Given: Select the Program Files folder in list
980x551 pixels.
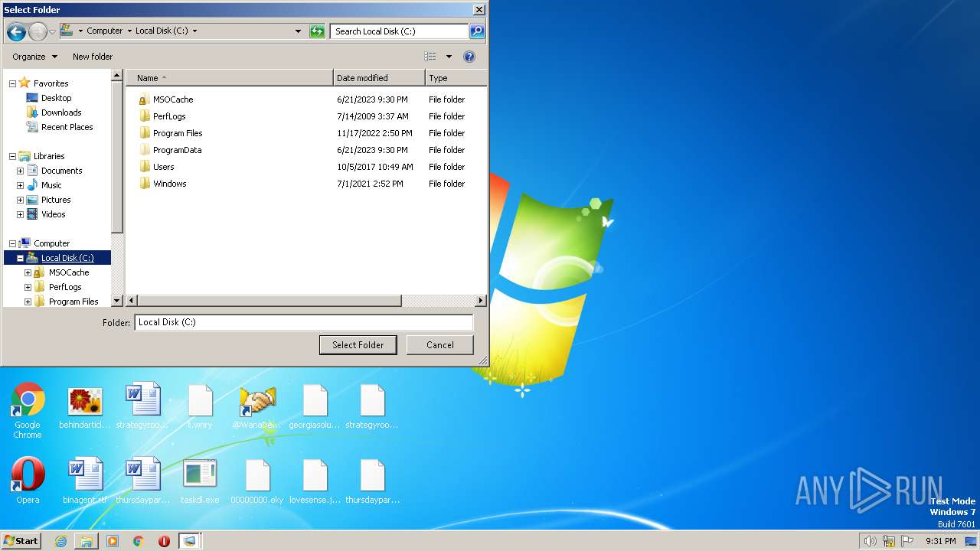Looking at the screenshot, I should (x=178, y=133).
